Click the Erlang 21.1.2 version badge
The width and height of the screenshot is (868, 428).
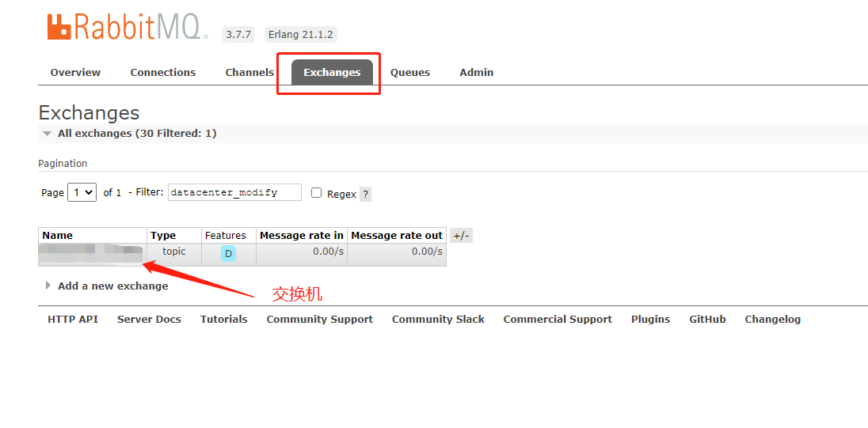pyautogui.click(x=301, y=34)
